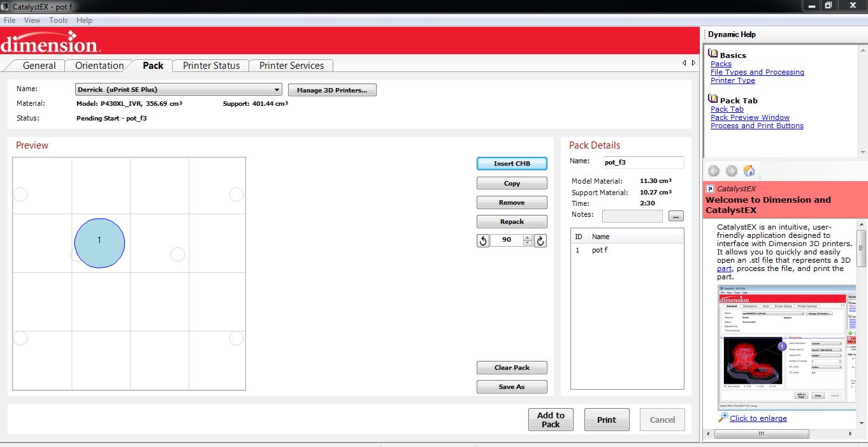Click the CatalystEX shortcut icon in help

point(710,189)
